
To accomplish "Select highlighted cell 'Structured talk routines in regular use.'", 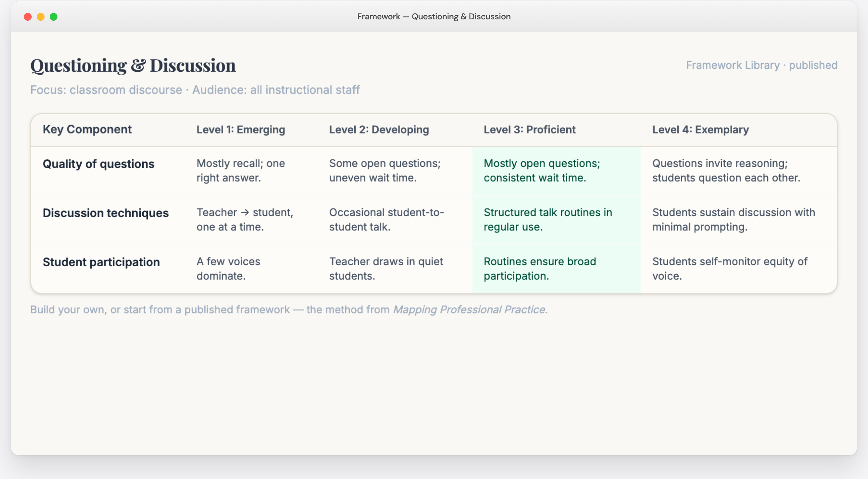I will tap(556, 220).
